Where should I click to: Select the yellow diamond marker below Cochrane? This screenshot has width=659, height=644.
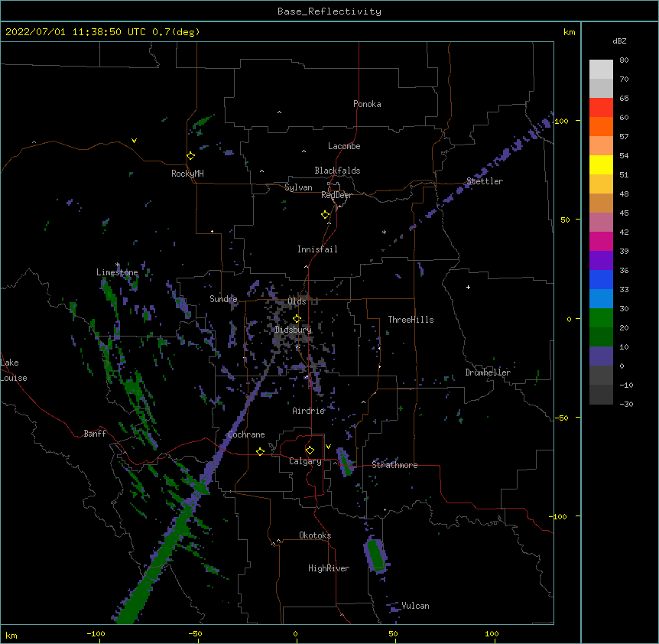[x=260, y=451]
